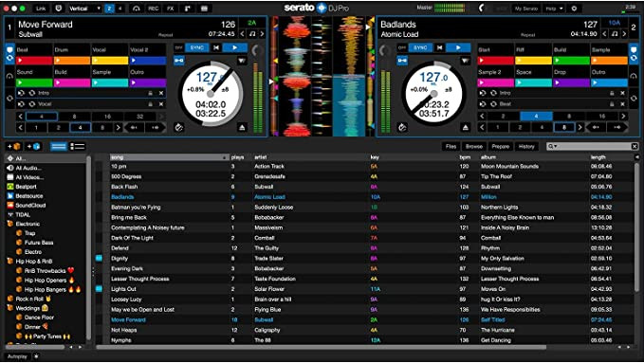Click the REC button in top toolbar

tap(154, 9)
